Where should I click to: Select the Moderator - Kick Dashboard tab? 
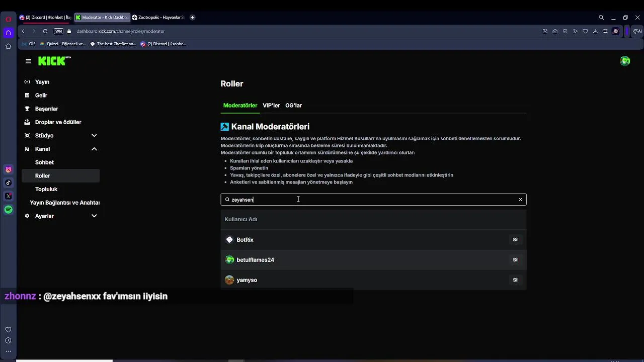click(x=101, y=18)
